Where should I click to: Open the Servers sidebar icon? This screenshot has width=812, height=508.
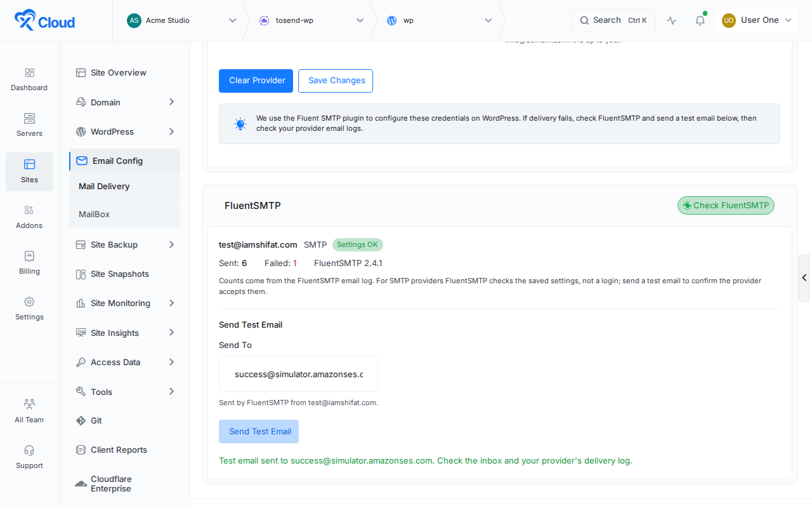(29, 119)
